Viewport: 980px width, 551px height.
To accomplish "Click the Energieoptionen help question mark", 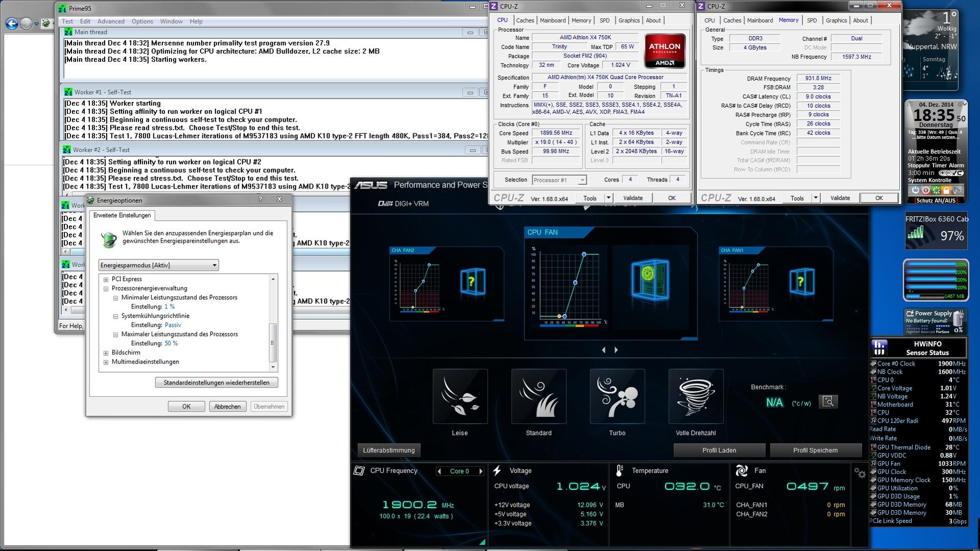I will click(260, 199).
